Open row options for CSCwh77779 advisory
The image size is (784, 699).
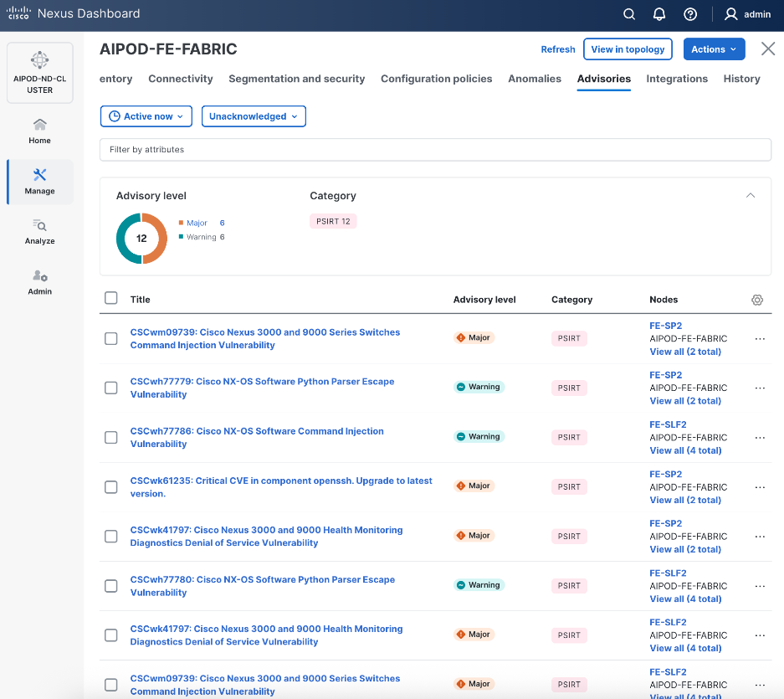click(x=760, y=388)
